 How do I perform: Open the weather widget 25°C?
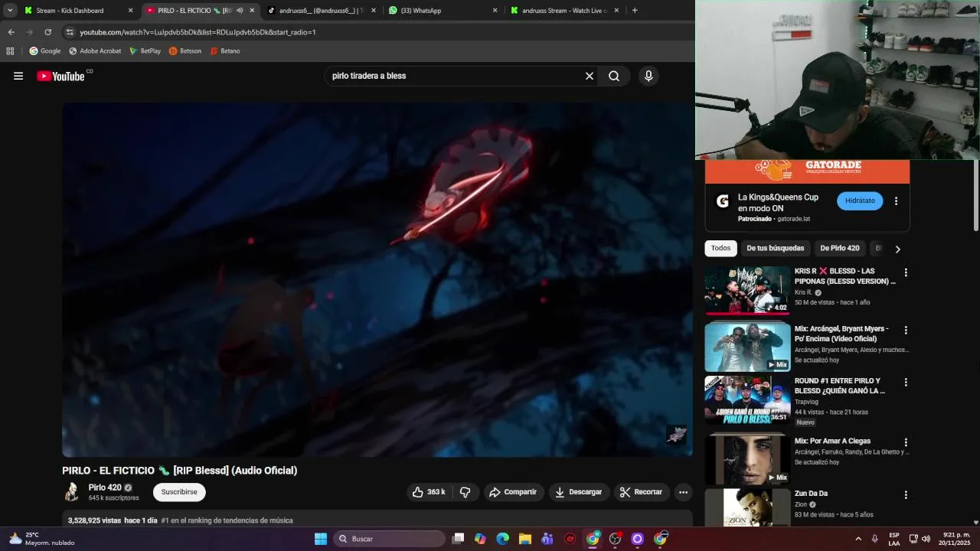pyautogui.click(x=42, y=539)
